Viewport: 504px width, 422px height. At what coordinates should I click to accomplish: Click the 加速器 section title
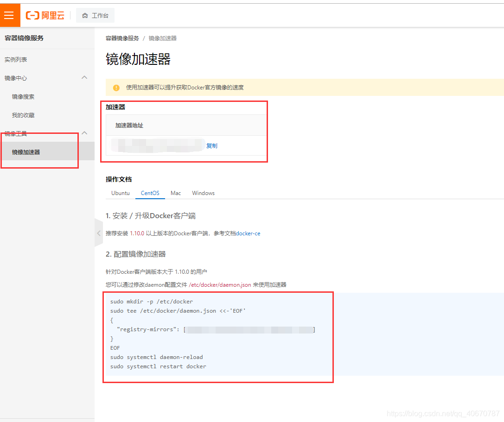[115, 107]
